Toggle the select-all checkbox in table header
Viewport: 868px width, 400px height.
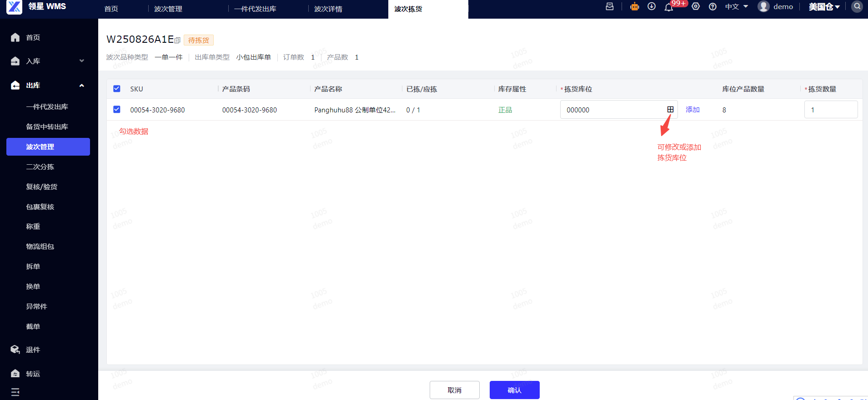coord(117,89)
